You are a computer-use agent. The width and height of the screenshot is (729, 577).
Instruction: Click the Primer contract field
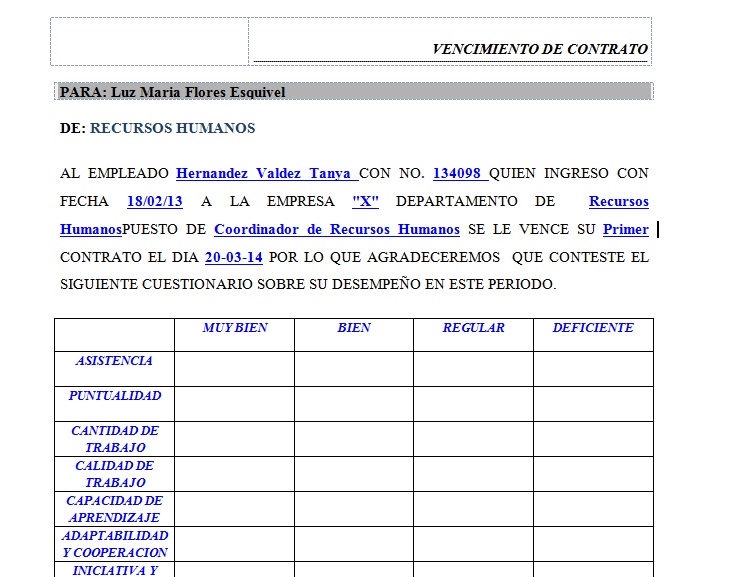625,229
